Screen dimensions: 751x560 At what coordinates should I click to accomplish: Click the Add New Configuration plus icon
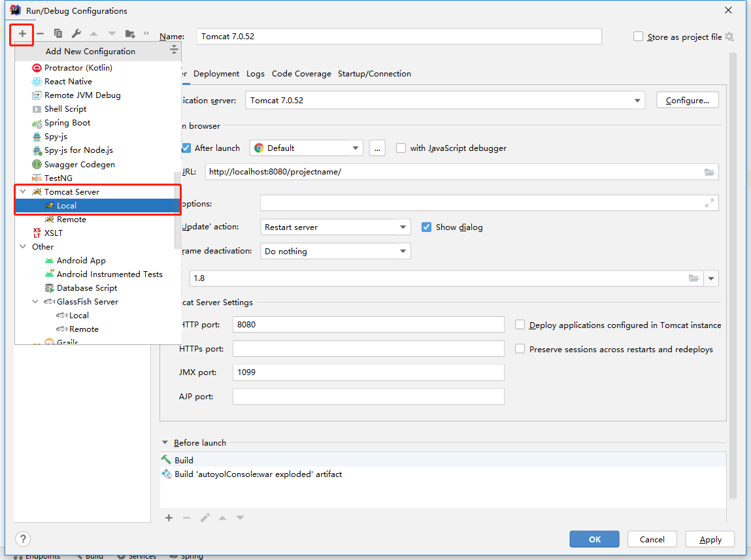(x=22, y=33)
